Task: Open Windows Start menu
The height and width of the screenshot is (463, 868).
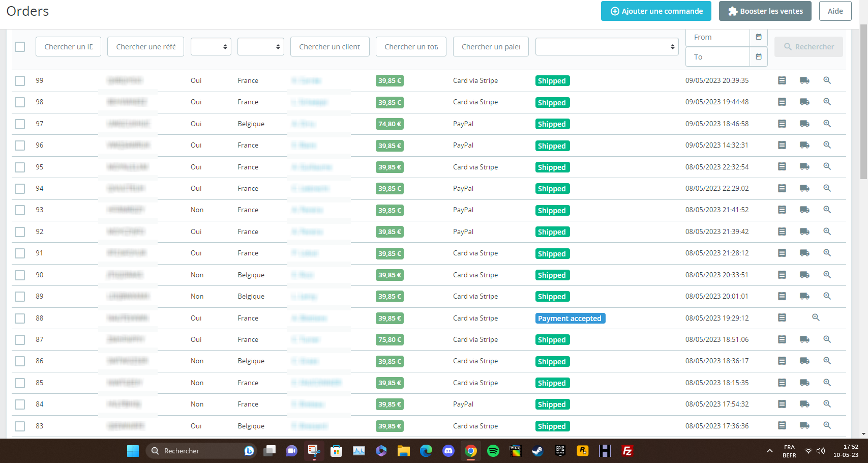Action: pos(133,451)
